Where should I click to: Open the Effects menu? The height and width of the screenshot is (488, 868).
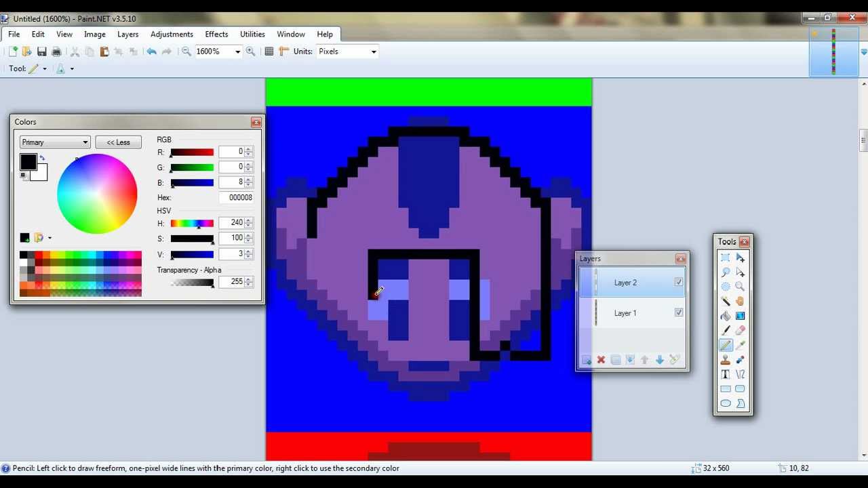[x=216, y=34]
